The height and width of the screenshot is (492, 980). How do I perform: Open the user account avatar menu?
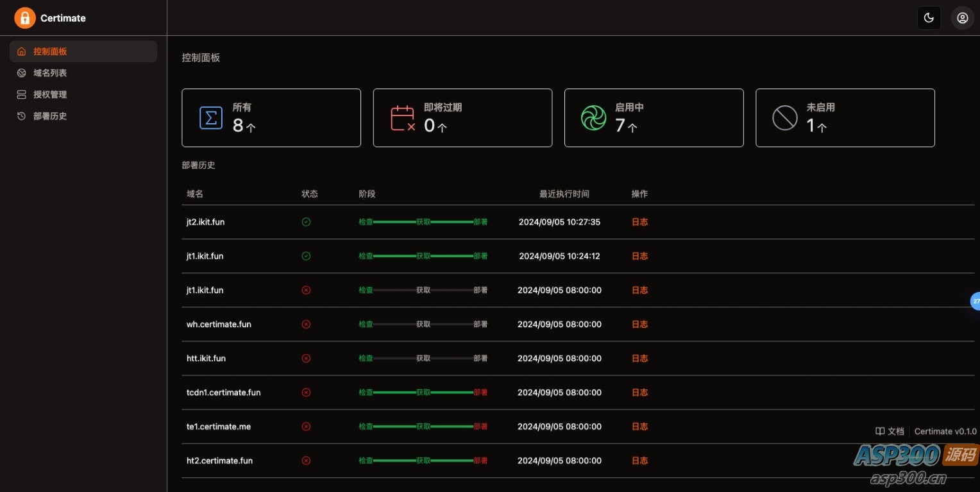coord(962,18)
